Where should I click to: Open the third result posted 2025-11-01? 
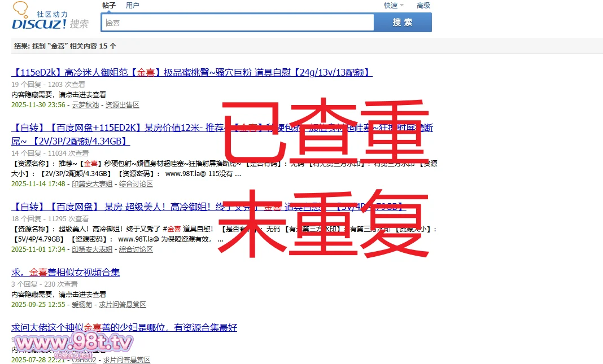113,207
